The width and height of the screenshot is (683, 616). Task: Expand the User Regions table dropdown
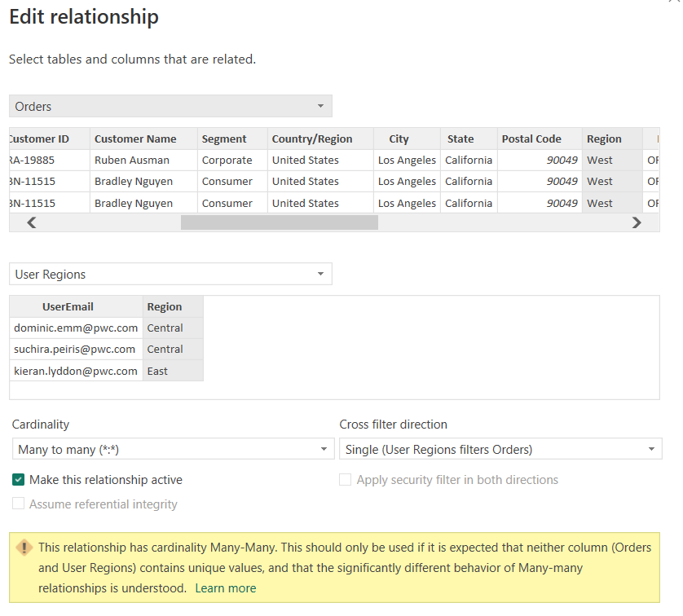click(170, 275)
